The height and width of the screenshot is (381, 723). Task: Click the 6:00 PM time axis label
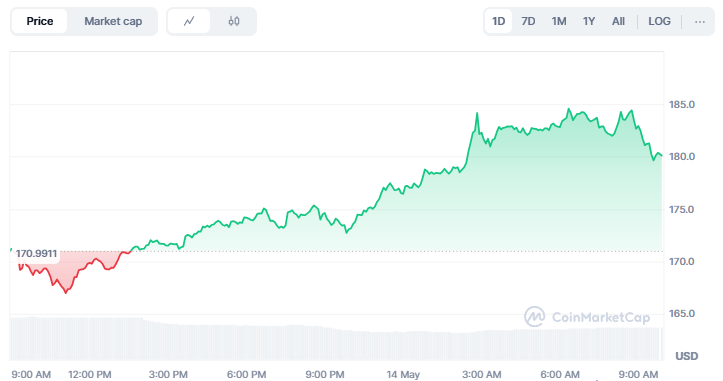(x=247, y=374)
